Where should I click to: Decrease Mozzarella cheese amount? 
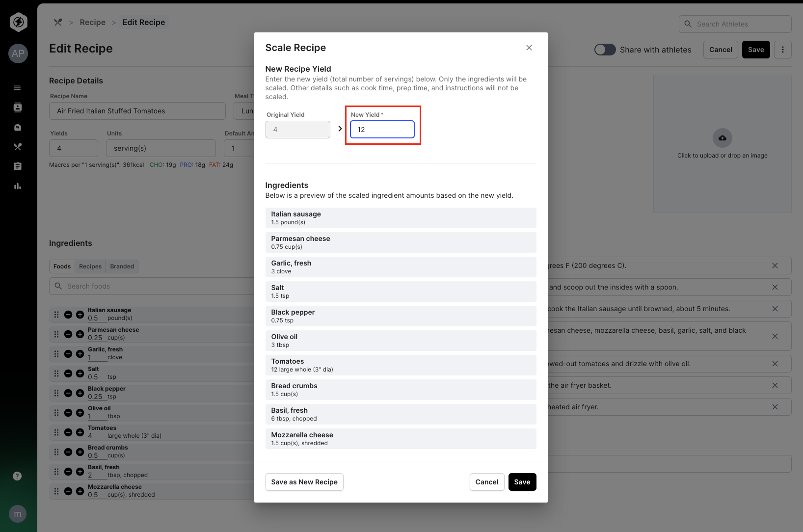[x=68, y=491]
